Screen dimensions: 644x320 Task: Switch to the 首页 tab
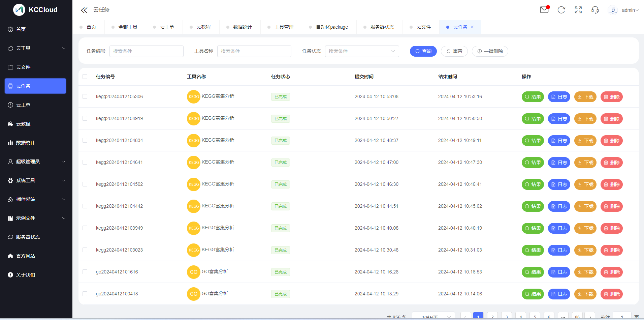click(89, 27)
